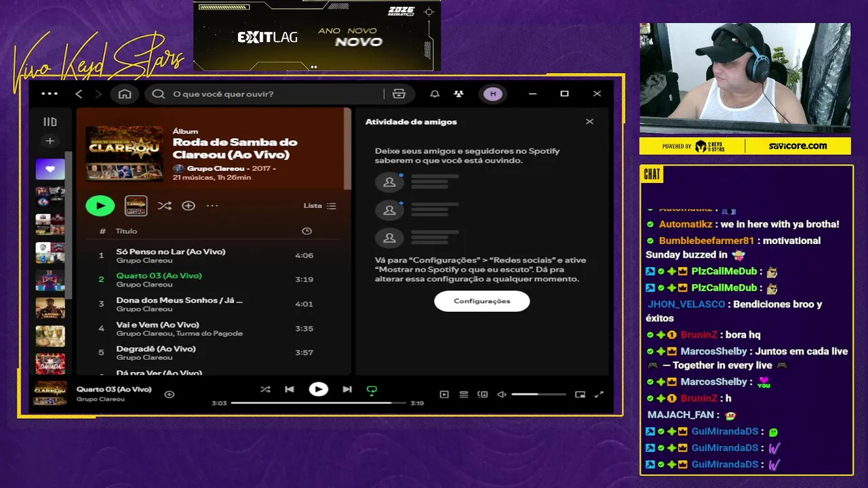
Task: Close the 'Atividade de amigos' panel
Action: [x=589, y=121]
